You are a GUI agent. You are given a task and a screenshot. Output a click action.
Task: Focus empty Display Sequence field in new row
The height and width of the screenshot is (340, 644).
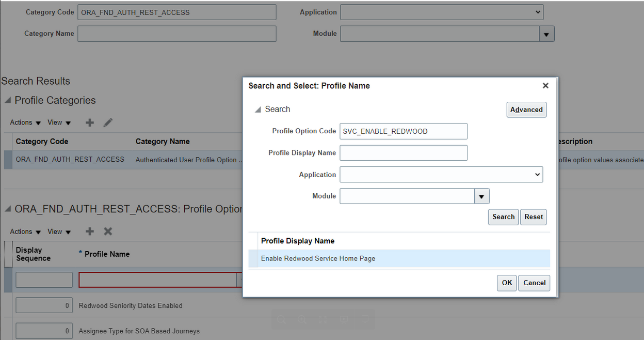44,280
